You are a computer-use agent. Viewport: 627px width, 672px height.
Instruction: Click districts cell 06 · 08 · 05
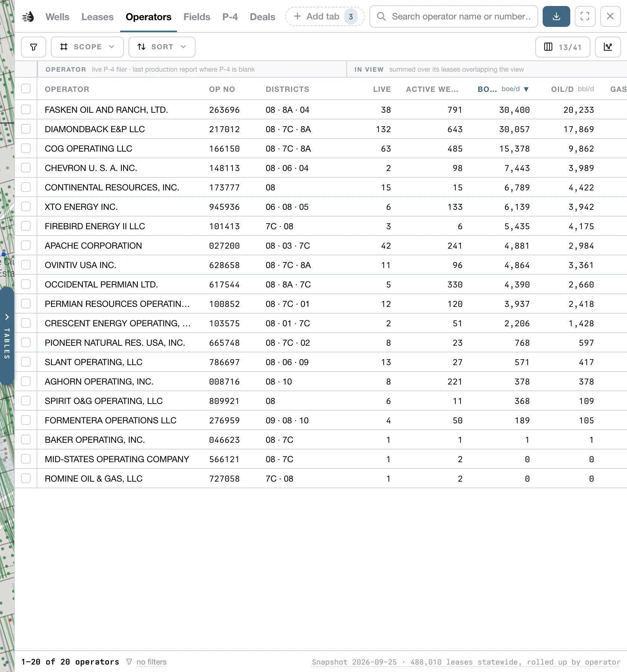(x=287, y=207)
